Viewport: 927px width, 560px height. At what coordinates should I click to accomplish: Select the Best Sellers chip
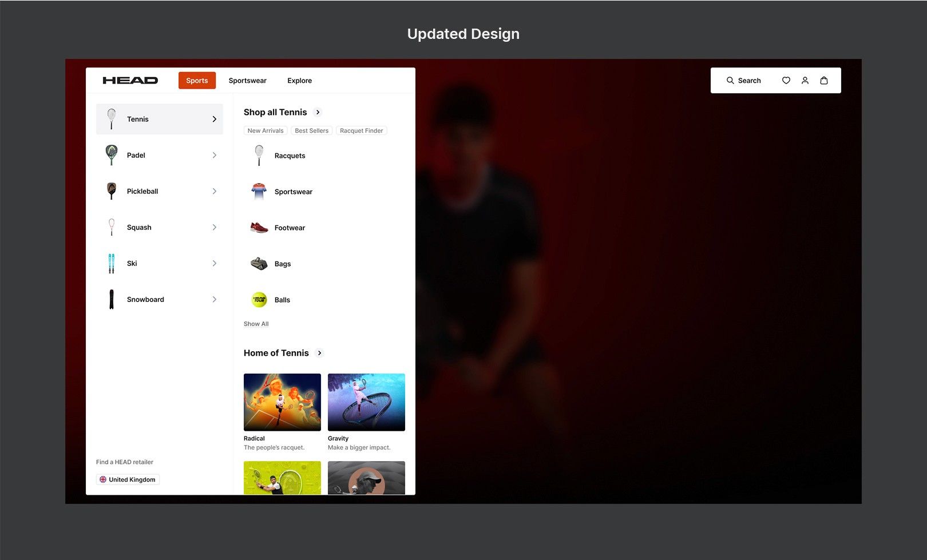tap(311, 130)
